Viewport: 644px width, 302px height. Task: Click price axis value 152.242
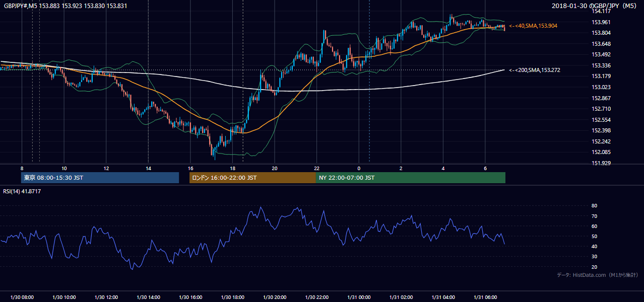click(601, 141)
